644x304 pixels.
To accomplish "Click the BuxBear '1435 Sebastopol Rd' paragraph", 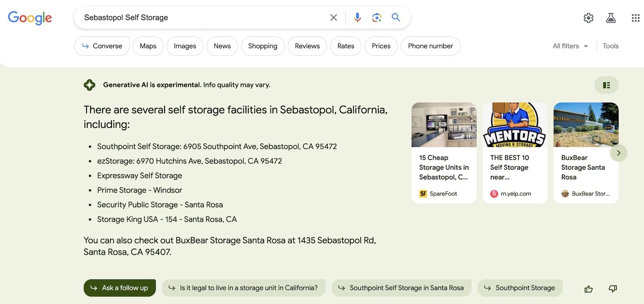I will point(230,246).
